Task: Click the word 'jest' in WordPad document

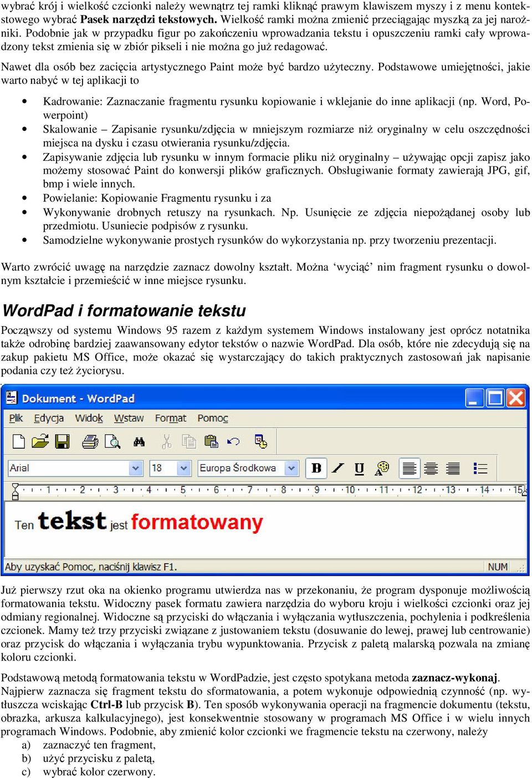Action: 119,525
